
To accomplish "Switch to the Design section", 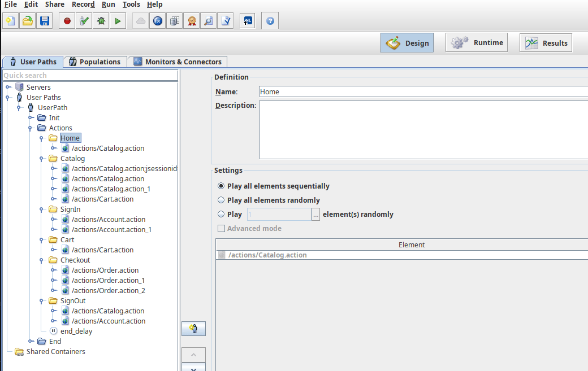I will click(407, 43).
